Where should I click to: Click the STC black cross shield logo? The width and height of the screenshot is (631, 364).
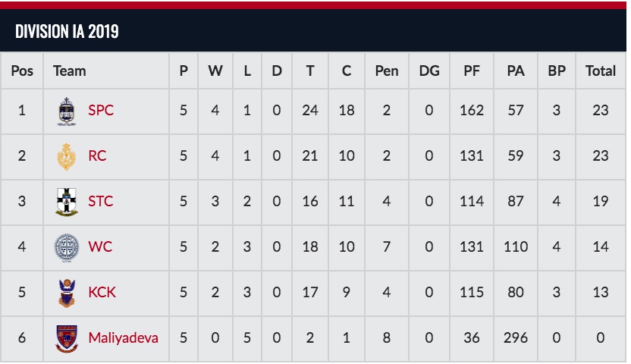[67, 202]
